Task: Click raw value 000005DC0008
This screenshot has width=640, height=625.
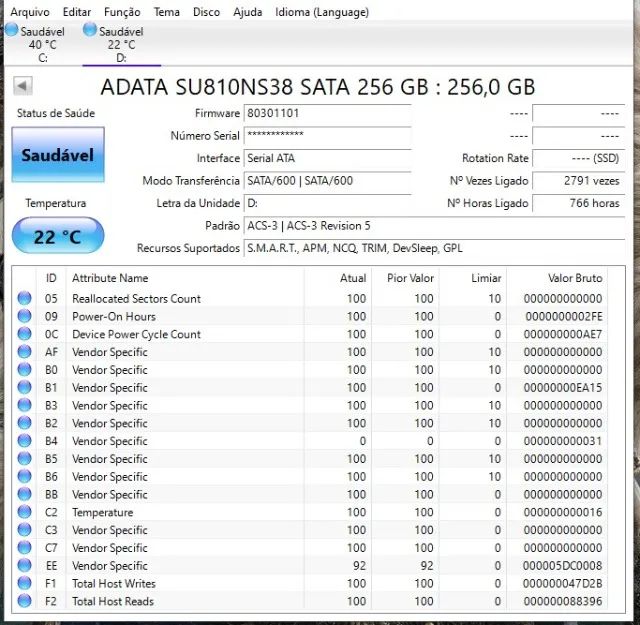Action: [x=562, y=566]
